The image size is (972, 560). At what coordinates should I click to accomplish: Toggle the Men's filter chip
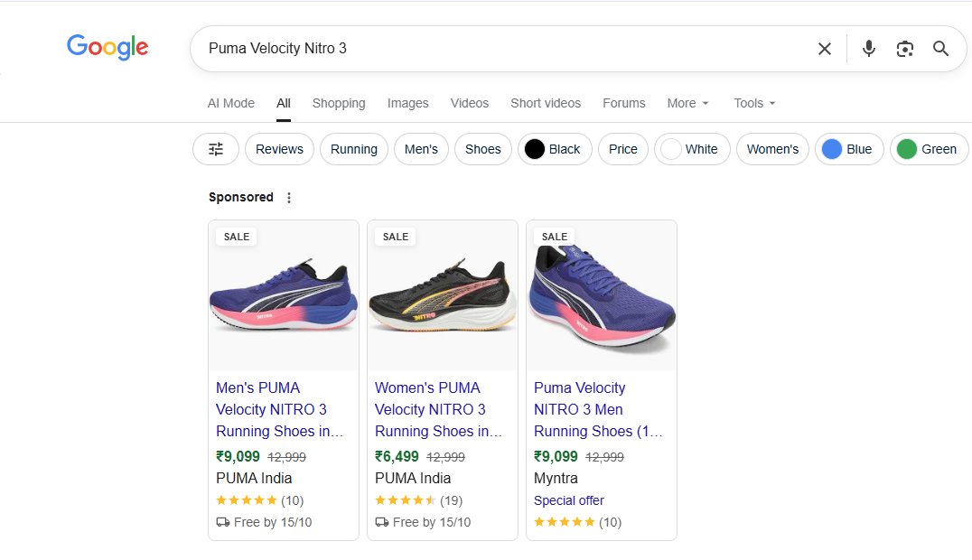coord(421,149)
